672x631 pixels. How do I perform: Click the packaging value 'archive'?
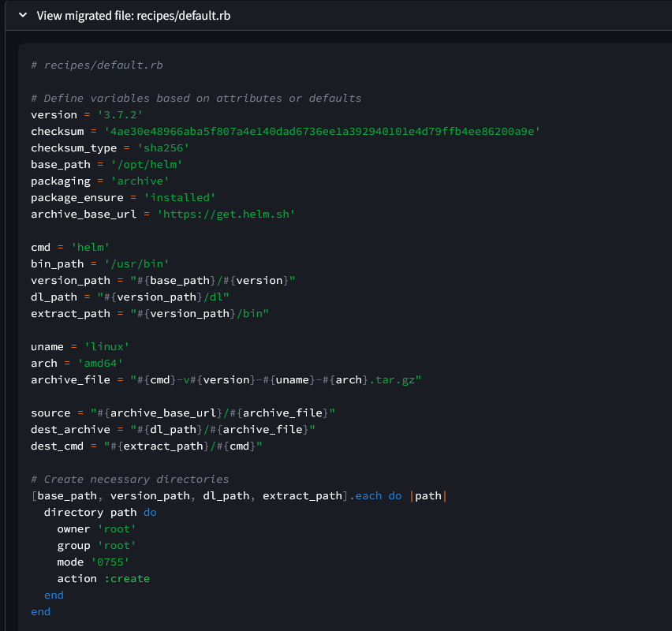click(139, 181)
